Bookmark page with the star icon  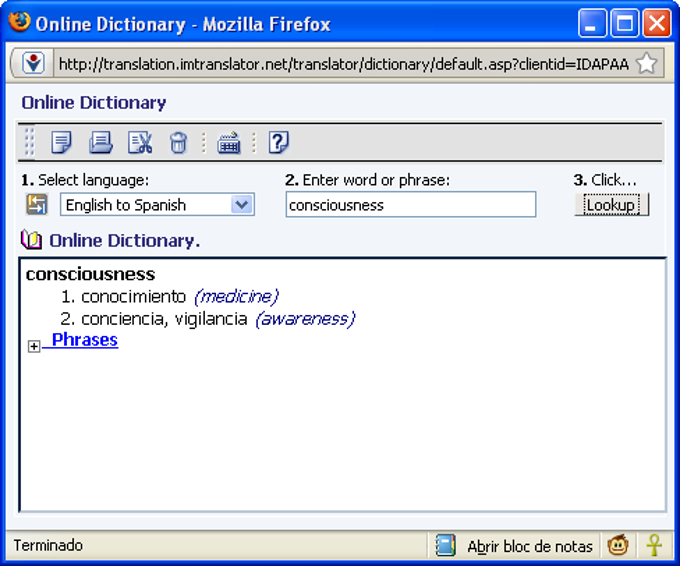646,64
